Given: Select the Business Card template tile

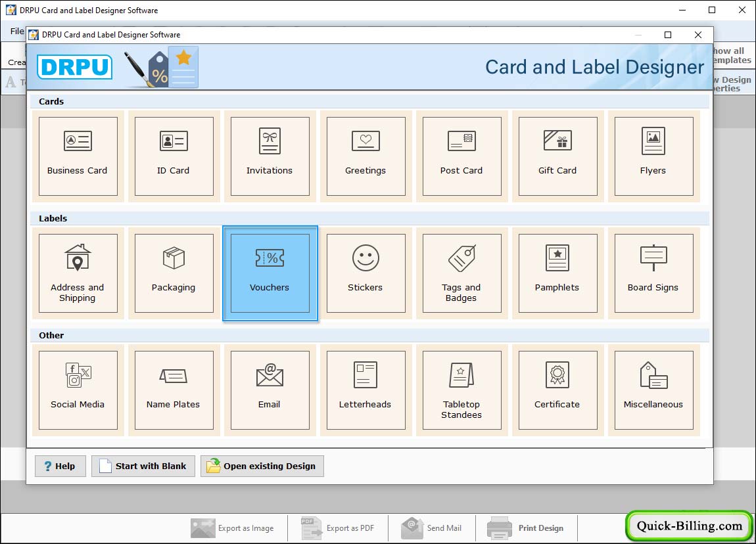Looking at the screenshot, I should tap(78, 156).
